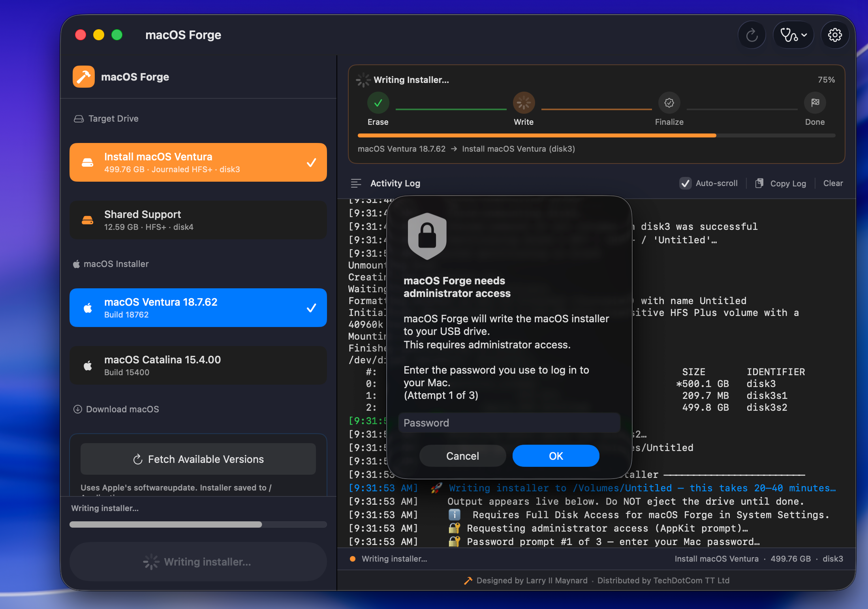Click the 'Build 15400' label
The width and height of the screenshot is (868, 609).
(127, 372)
